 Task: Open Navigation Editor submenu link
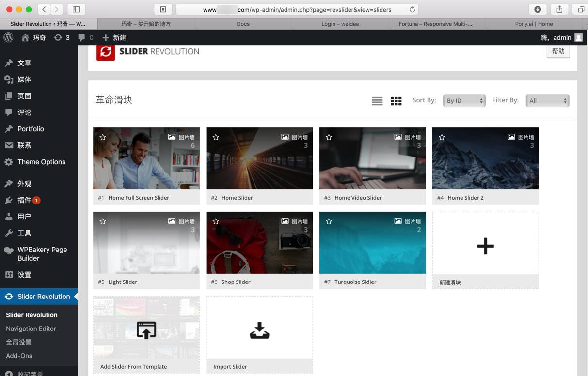coord(31,329)
